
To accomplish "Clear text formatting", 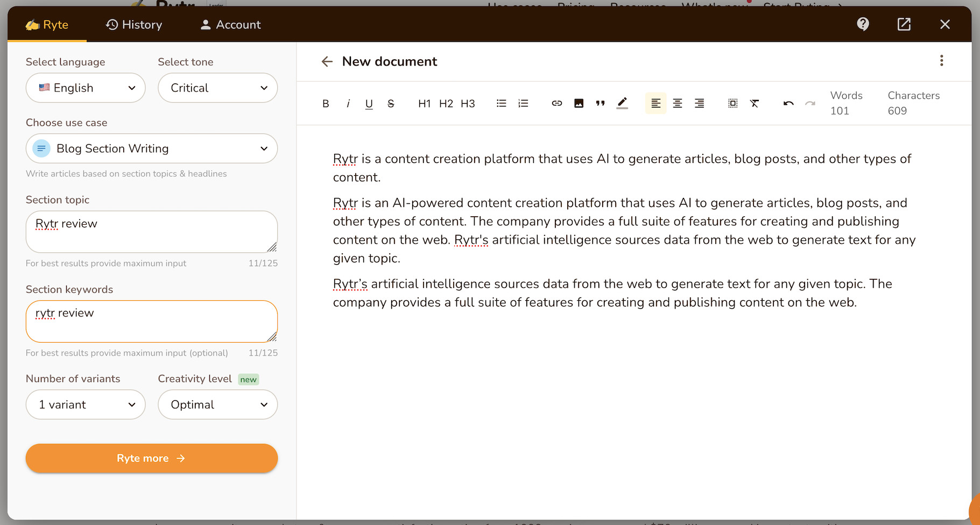I will tap(755, 103).
